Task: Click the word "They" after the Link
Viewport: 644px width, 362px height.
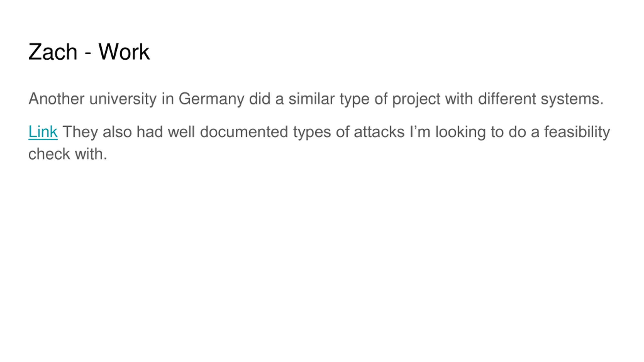Action: pyautogui.click(x=80, y=132)
